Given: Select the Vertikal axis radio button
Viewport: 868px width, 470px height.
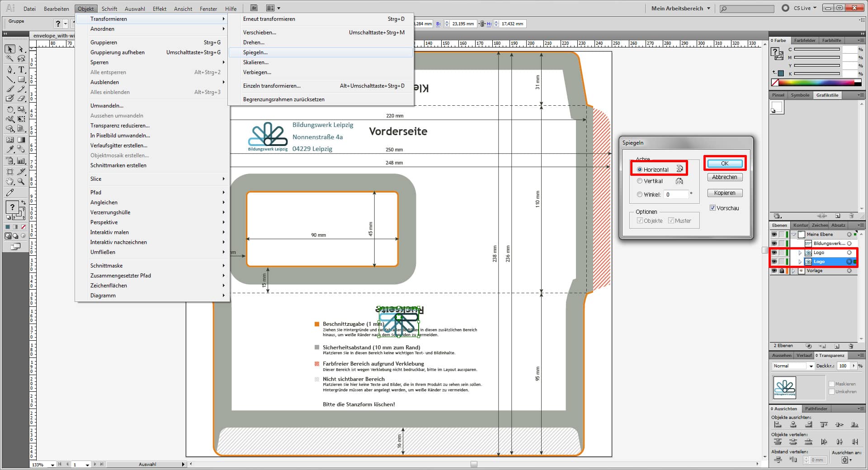Looking at the screenshot, I should click(x=640, y=181).
